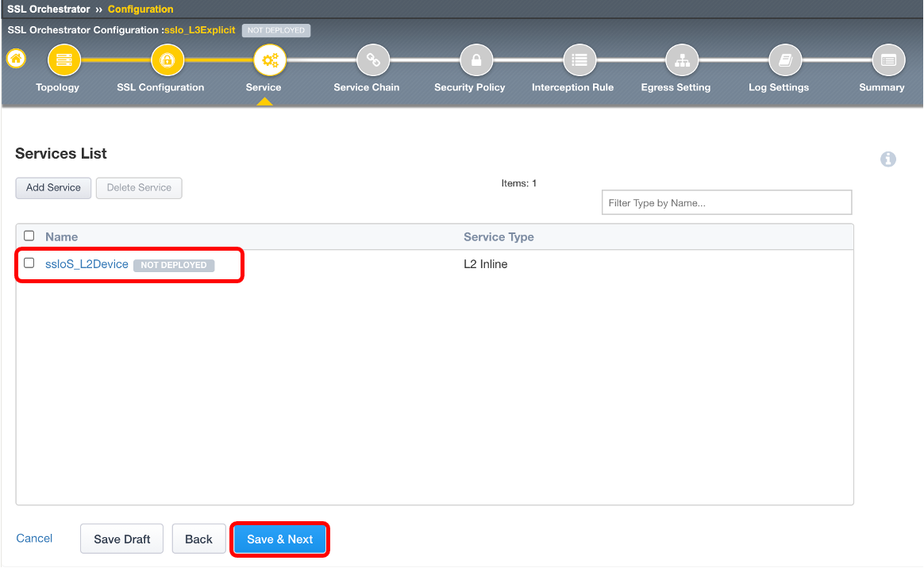Show help via the info icon
This screenshot has height=568, width=924.
tap(888, 159)
